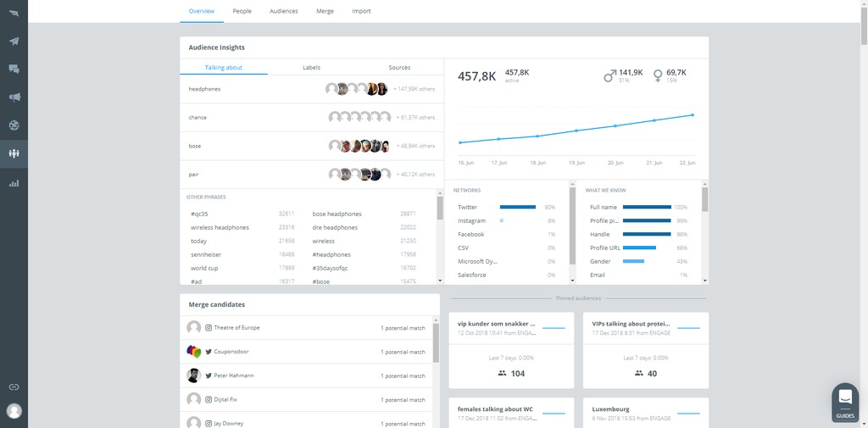Open the 'Luxembourg' pinned audience card
Viewport: 868px width, 428px height.
641,413
